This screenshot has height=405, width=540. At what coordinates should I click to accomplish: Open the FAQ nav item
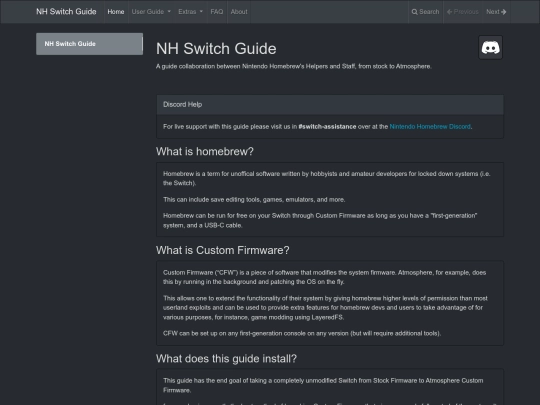pyautogui.click(x=217, y=12)
